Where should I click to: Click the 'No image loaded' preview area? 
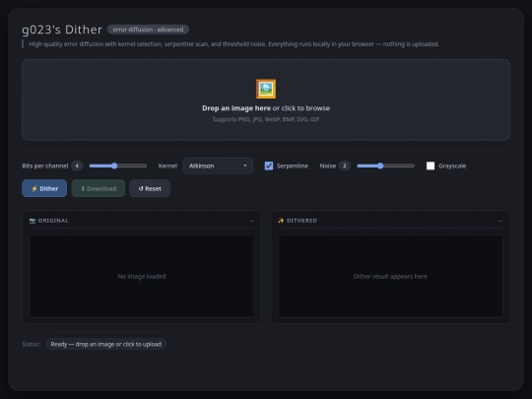[142, 276]
